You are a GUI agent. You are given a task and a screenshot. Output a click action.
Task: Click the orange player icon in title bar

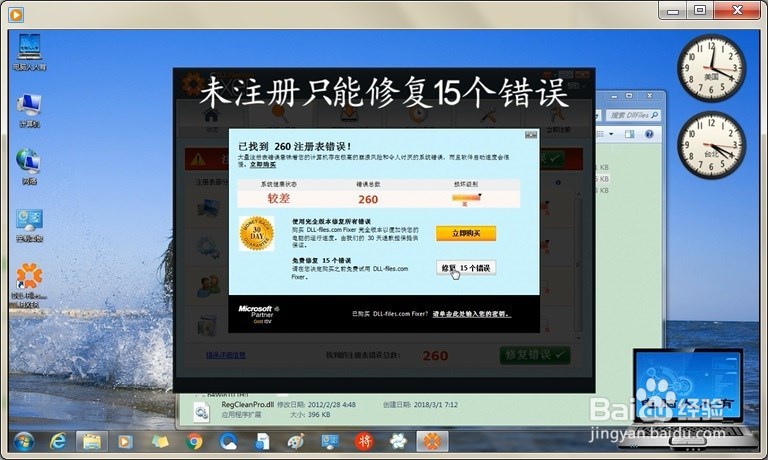pos(16,15)
